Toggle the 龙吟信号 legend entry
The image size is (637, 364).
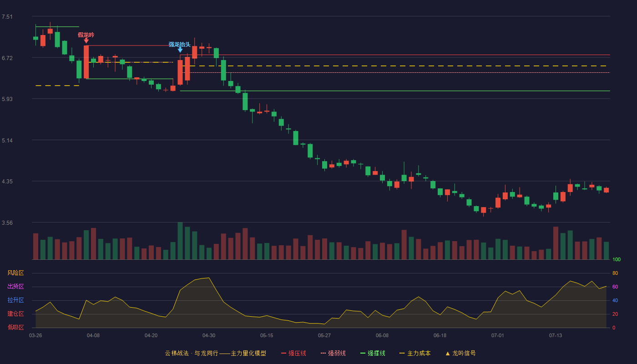460,353
